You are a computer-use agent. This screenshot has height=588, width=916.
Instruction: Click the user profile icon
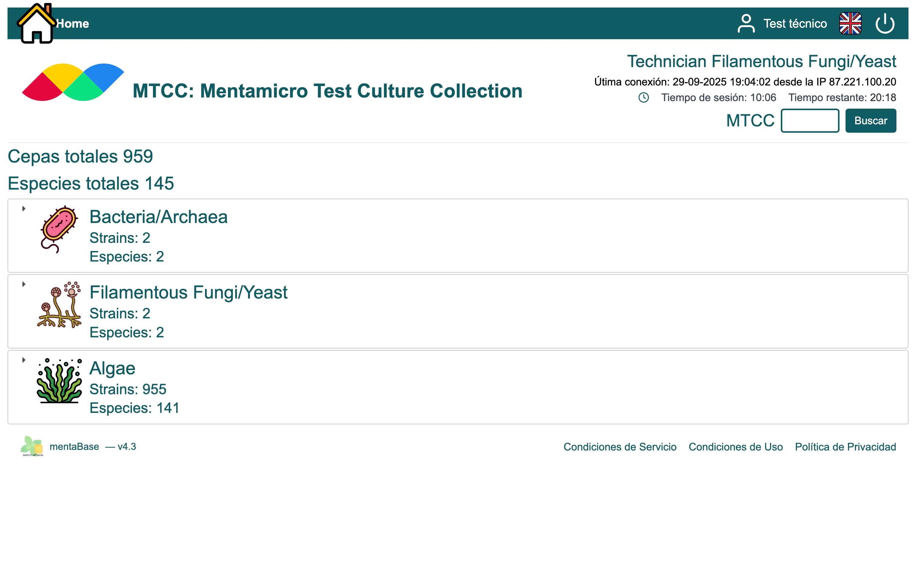point(746,24)
